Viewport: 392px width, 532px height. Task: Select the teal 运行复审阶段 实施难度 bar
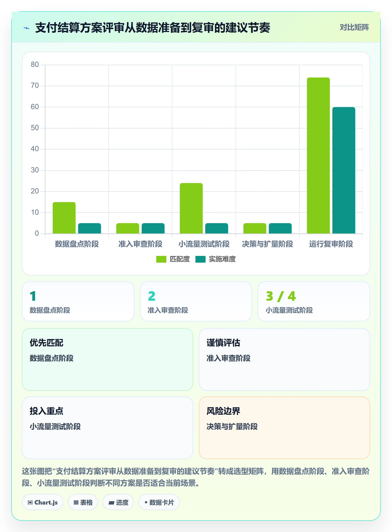344,170
